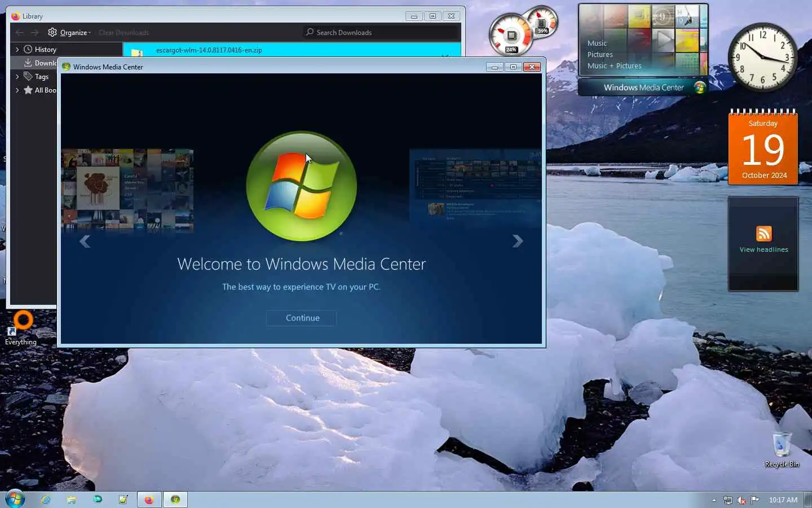The height and width of the screenshot is (508, 812).
Task: Click the muted volume tray icon
Action: [x=742, y=500]
